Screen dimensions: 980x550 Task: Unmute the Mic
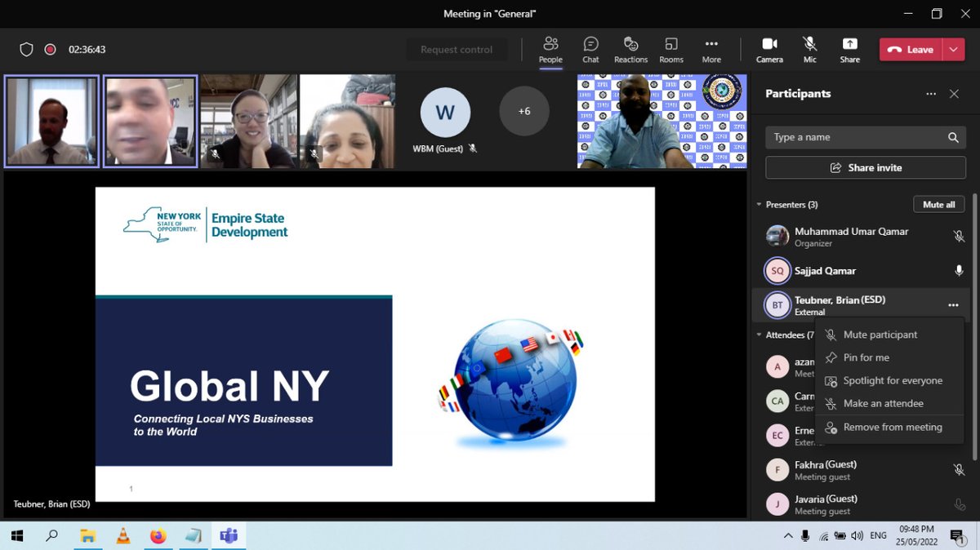pyautogui.click(x=809, y=49)
